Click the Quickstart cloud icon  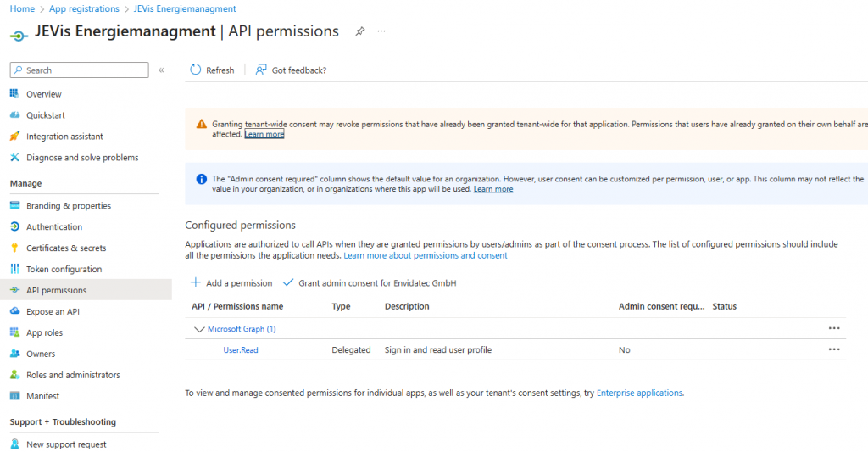pos(14,115)
